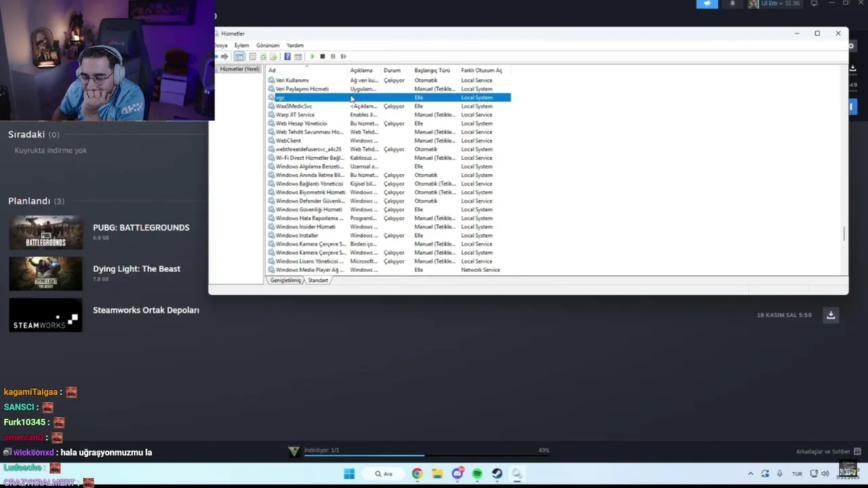Screen dimensions: 868x488
Task: Click the Refresh icon in Hizmetler toolbar
Action: click(263, 56)
